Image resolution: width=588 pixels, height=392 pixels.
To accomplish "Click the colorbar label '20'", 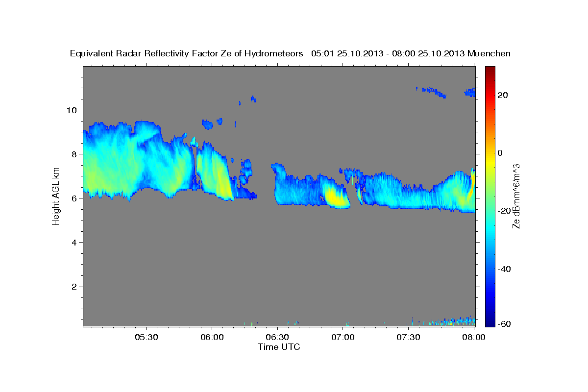I will pyautogui.click(x=502, y=95).
